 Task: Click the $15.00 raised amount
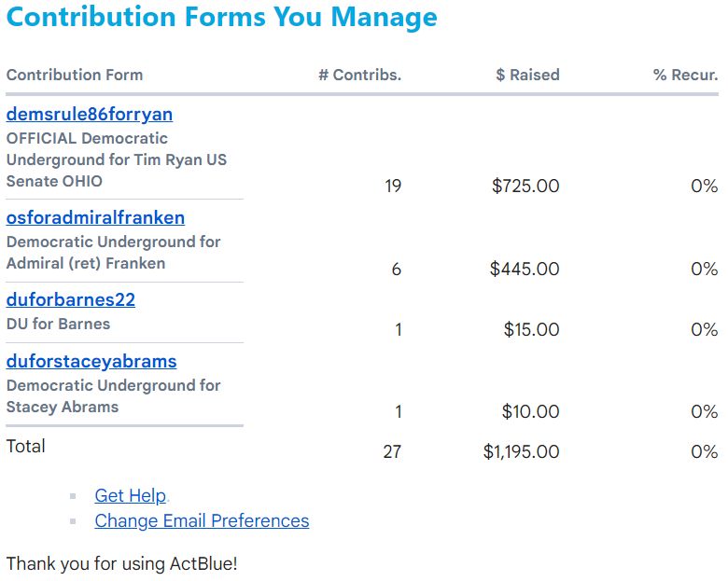pos(531,330)
